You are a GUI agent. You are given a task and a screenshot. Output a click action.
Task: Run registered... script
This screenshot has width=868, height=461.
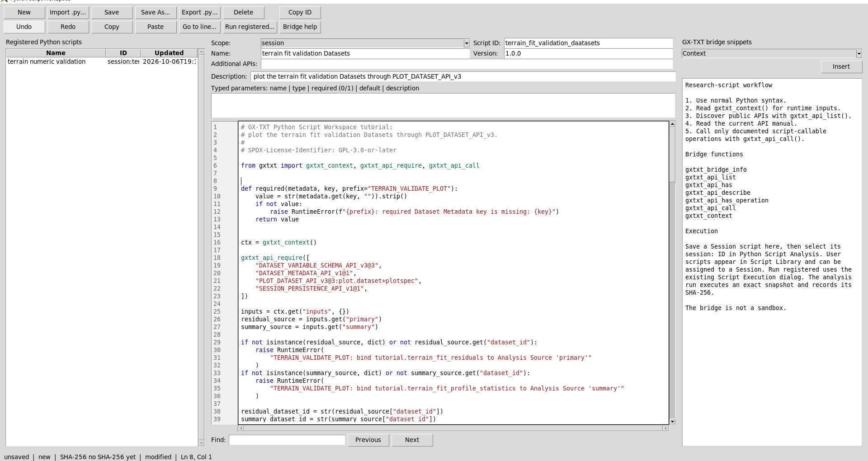(250, 27)
